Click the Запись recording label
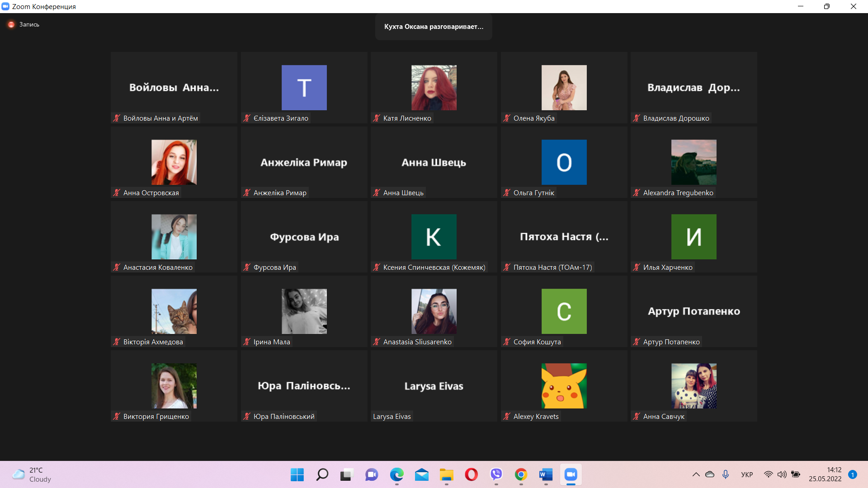Viewport: 868px width, 488px height. [29, 24]
